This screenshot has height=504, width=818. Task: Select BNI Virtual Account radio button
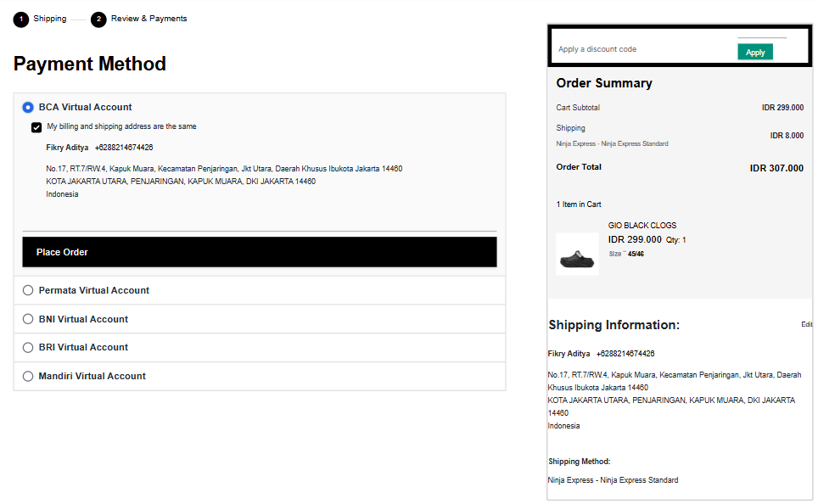28,319
